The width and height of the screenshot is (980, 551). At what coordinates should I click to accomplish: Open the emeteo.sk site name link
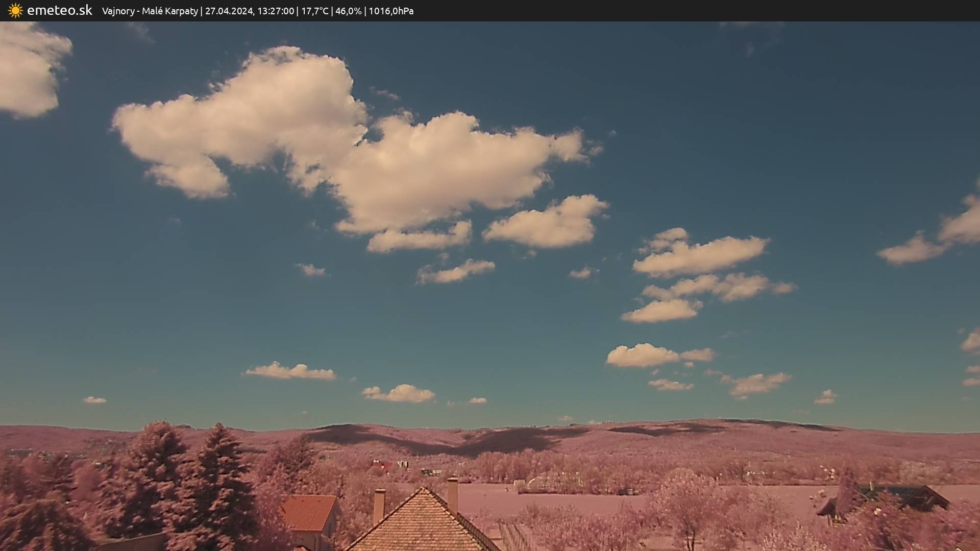pyautogui.click(x=59, y=11)
